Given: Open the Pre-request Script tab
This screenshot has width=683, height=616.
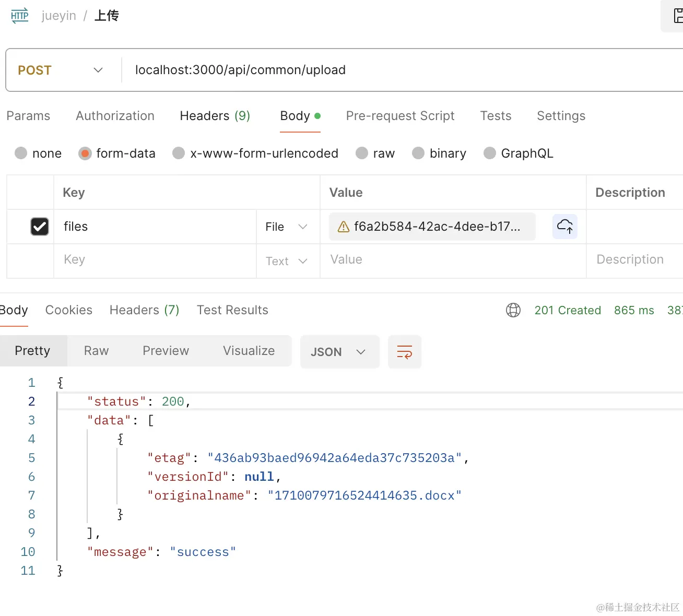Looking at the screenshot, I should click(401, 116).
